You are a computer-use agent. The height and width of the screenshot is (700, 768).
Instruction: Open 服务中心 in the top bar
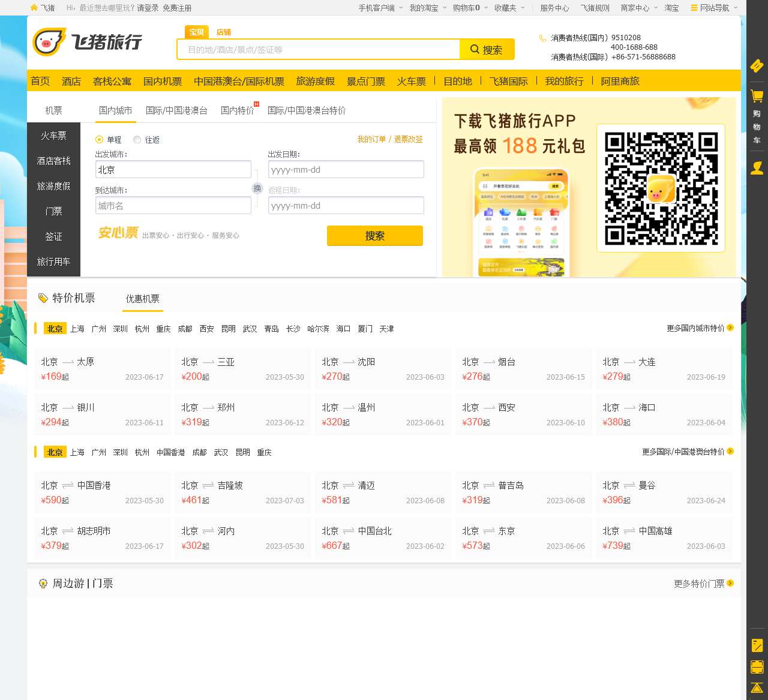tap(554, 8)
